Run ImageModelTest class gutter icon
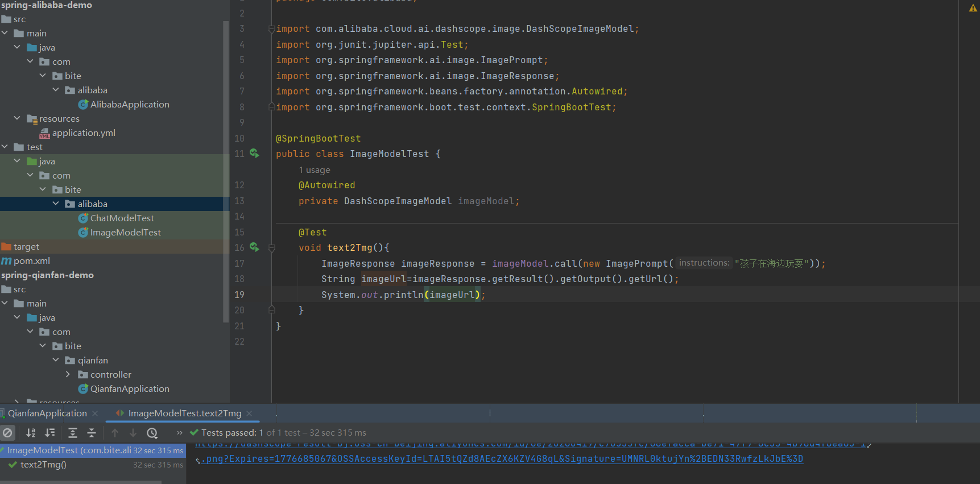 tap(254, 154)
